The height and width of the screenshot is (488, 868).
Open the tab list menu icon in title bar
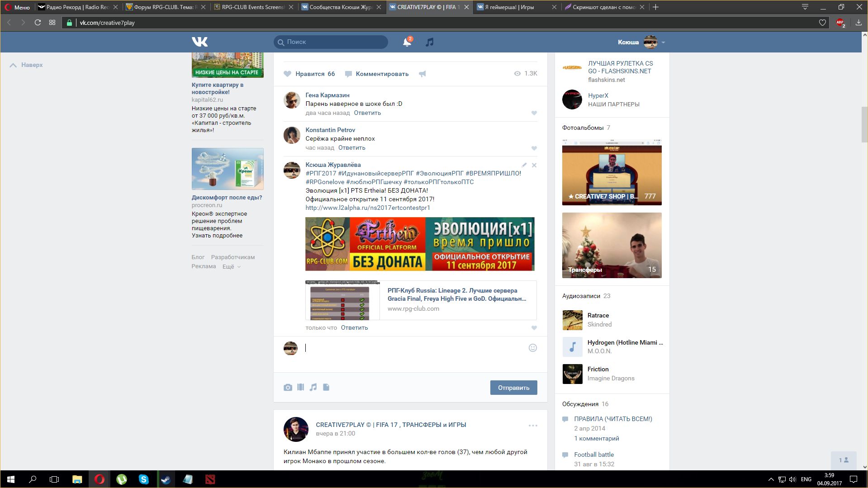[805, 7]
